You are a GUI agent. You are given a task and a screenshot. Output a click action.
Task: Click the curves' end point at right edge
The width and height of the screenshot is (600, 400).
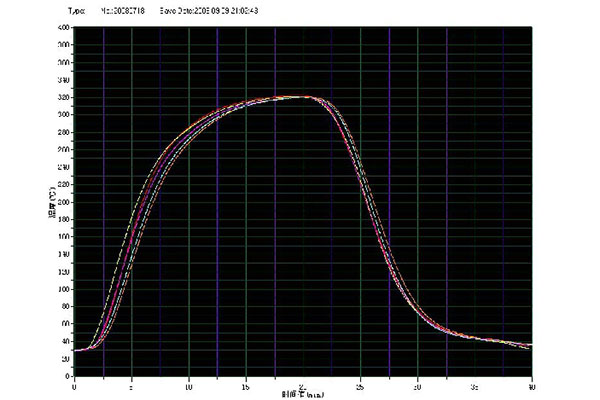[x=530, y=346]
